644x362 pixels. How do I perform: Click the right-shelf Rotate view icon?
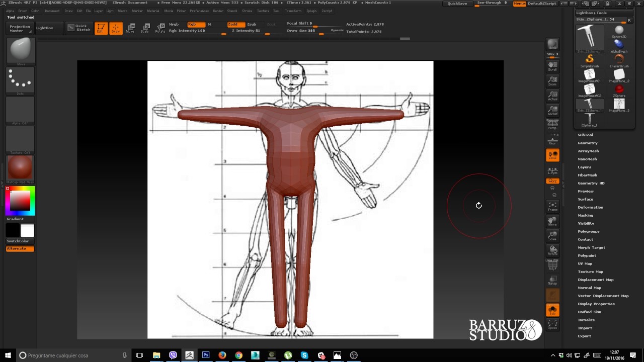click(552, 250)
